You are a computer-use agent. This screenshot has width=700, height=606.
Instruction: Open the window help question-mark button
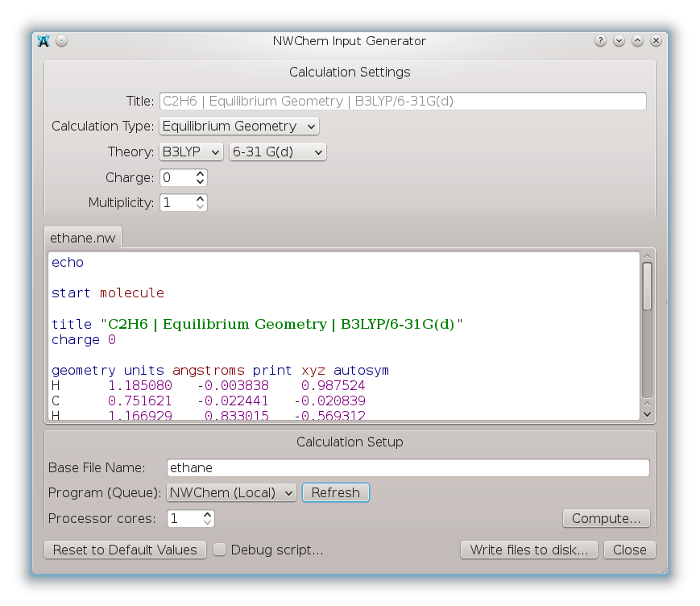click(x=600, y=41)
